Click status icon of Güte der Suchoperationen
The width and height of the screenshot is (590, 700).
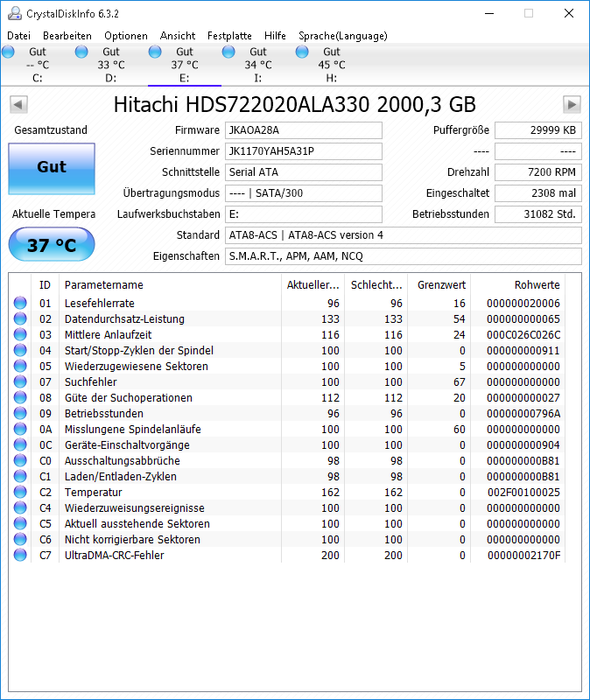pyautogui.click(x=20, y=397)
